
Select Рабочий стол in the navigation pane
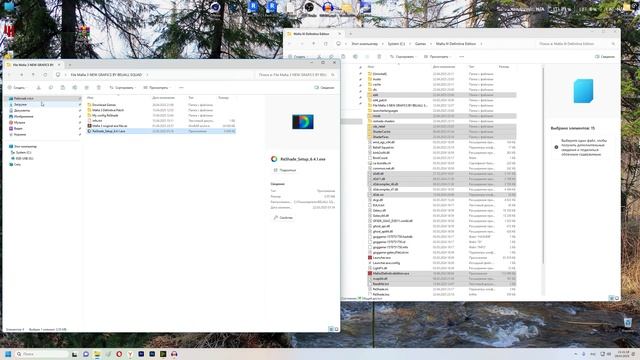click(43, 98)
